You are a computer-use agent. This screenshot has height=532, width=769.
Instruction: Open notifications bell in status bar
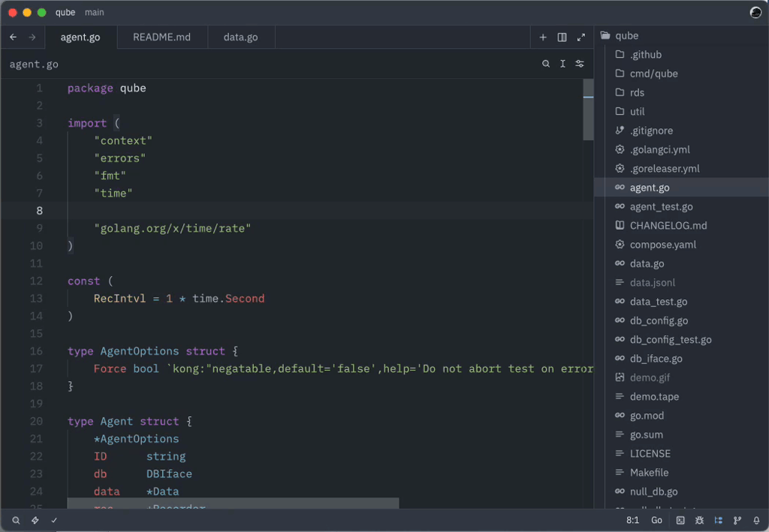coord(756,520)
